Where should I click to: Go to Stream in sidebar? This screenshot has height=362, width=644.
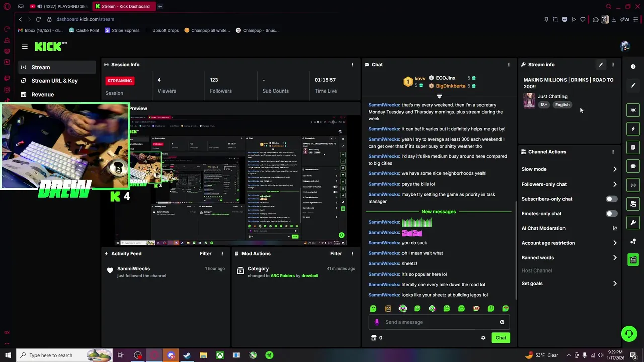(x=57, y=67)
